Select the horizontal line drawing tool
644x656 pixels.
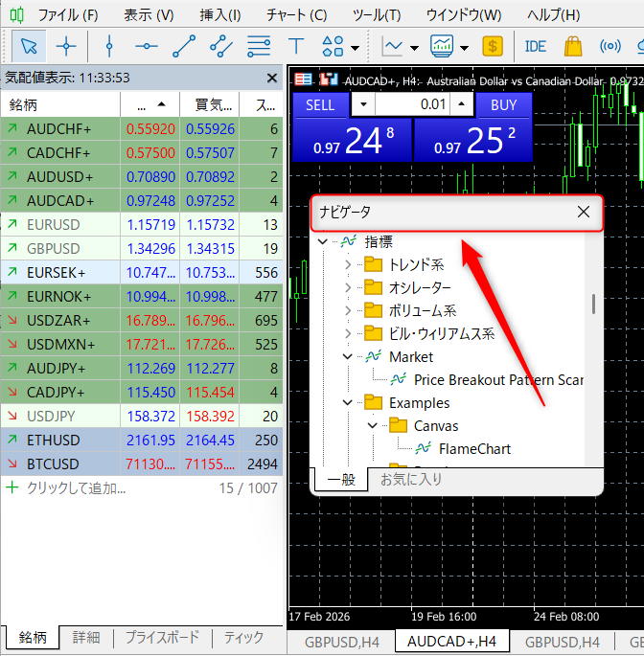point(147,45)
